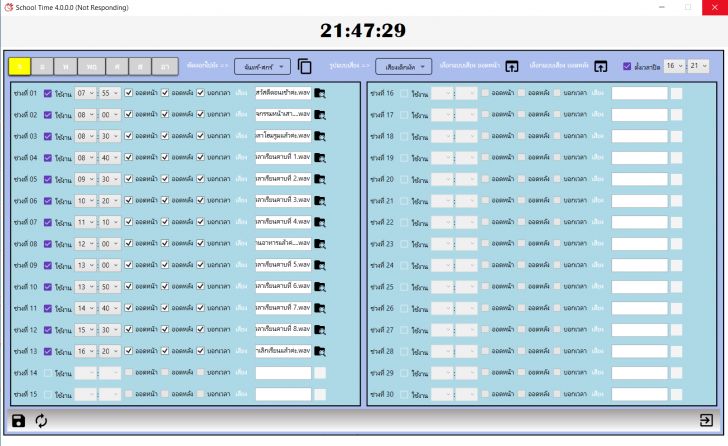Close the School Time window
Viewport: 728px width, 446px height.
pyautogui.click(x=715, y=7)
